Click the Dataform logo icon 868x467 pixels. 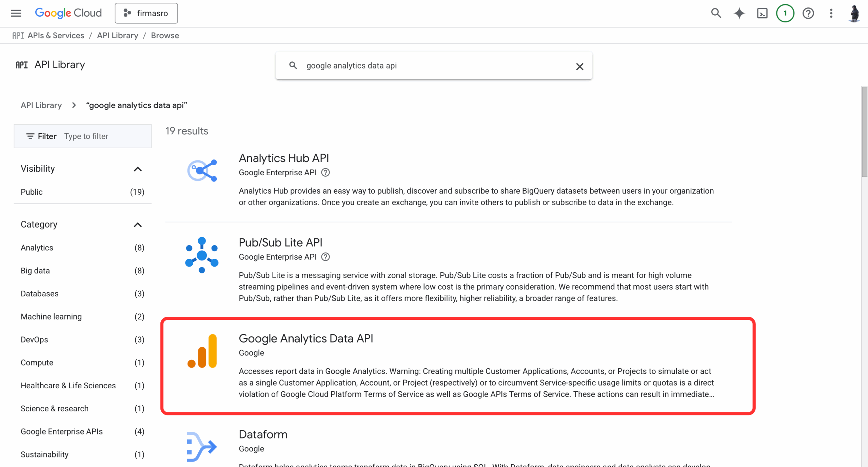(202, 447)
